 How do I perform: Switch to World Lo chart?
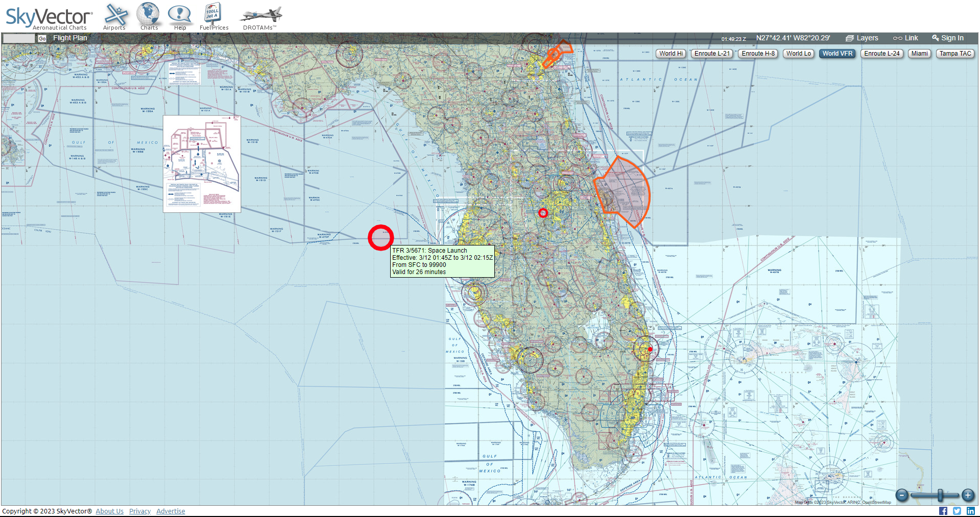pos(798,54)
